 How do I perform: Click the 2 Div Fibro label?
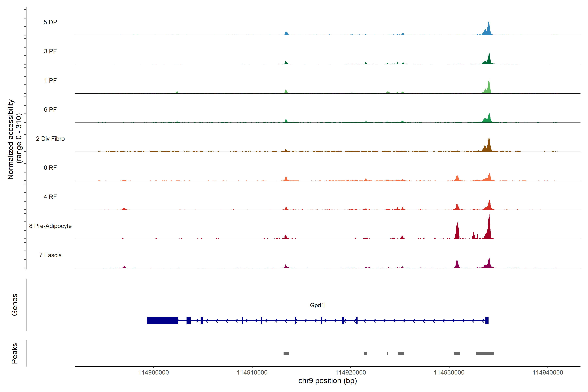tap(50, 139)
